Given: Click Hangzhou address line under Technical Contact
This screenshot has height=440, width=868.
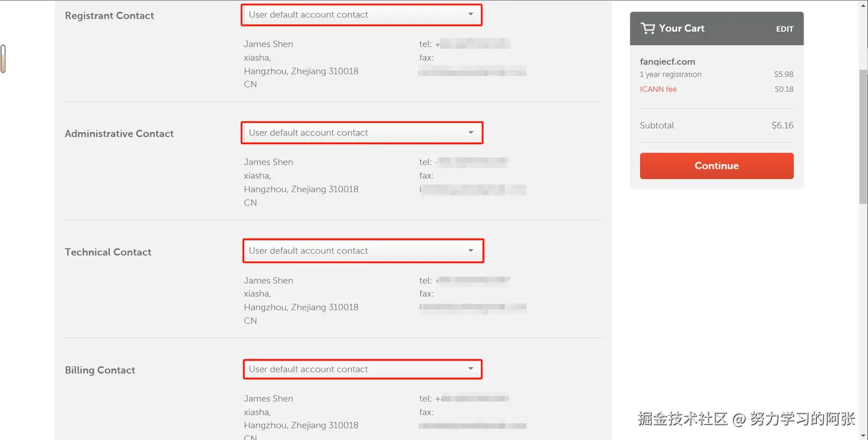Looking at the screenshot, I should (x=301, y=307).
